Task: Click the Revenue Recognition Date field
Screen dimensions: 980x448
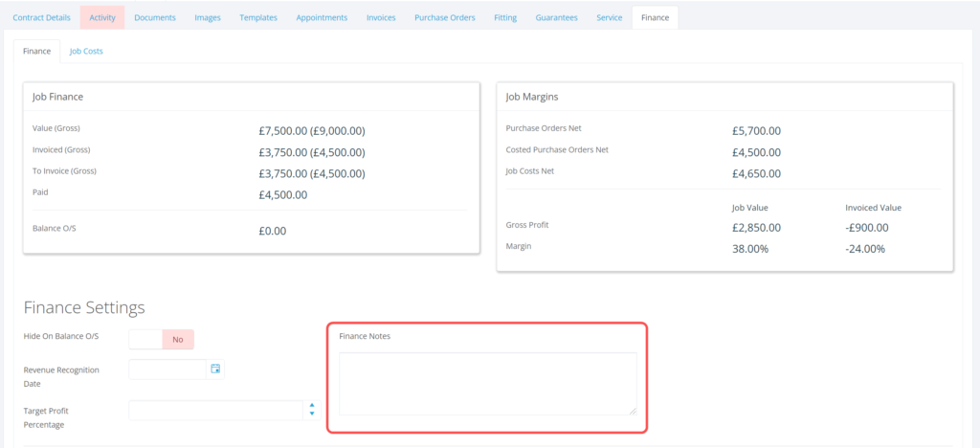Action: pyautogui.click(x=167, y=369)
